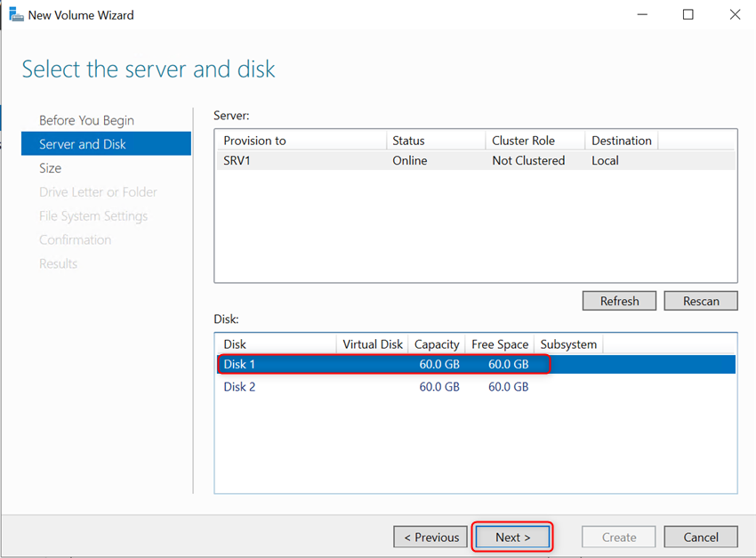Click the Previous button
This screenshot has height=558, width=756.
[x=430, y=537]
